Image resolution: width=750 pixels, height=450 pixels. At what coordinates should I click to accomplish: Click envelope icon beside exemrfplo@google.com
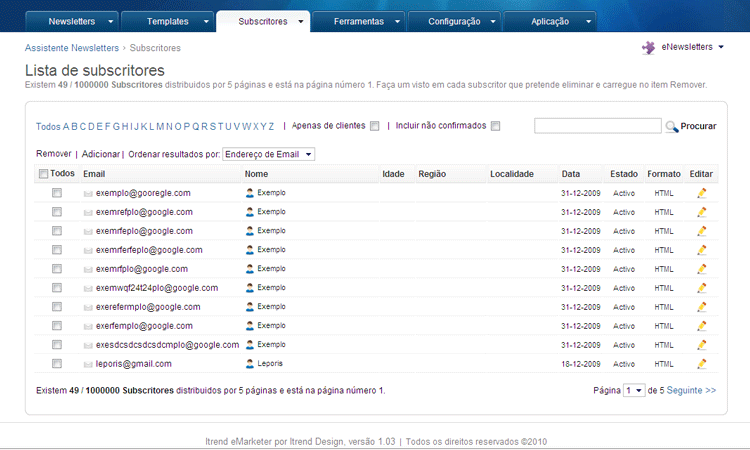coord(88,269)
